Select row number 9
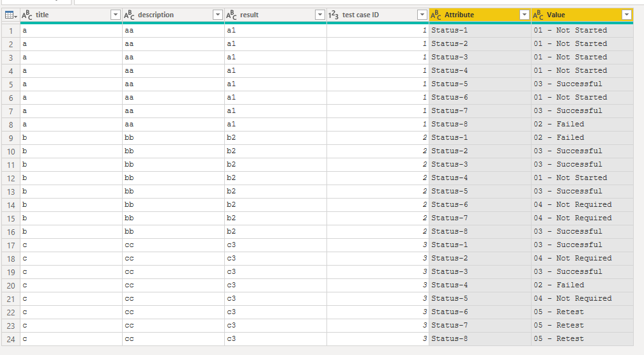 click(x=11, y=139)
